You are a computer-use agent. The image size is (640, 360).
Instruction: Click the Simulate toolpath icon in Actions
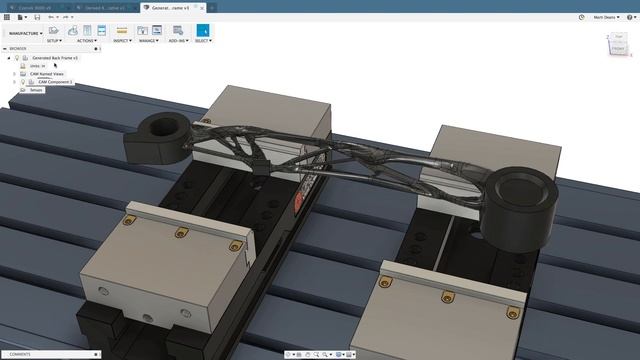73,31
